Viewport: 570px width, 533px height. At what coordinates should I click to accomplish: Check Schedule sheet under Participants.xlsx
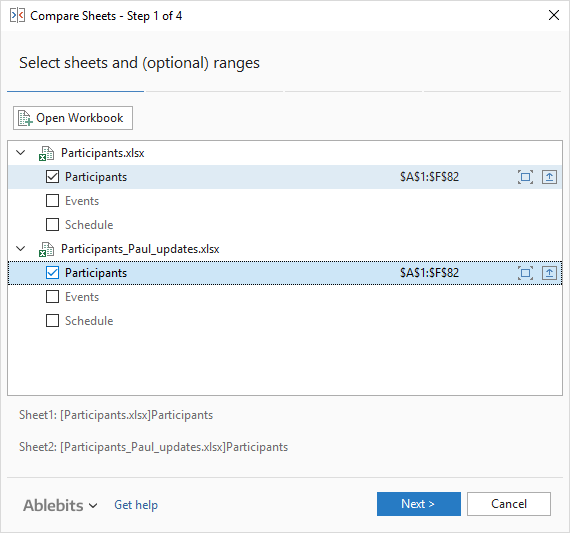click(52, 225)
